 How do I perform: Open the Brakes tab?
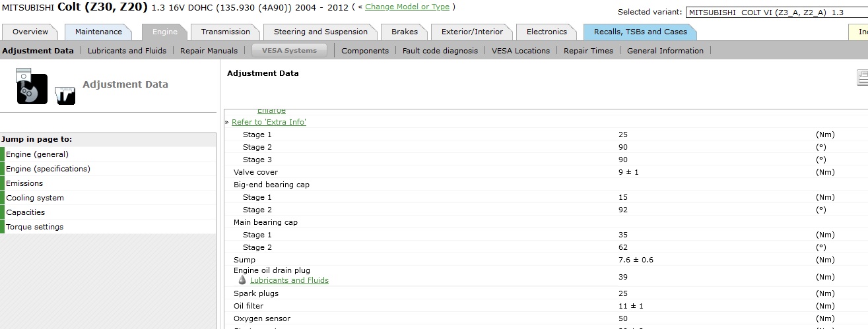[405, 32]
